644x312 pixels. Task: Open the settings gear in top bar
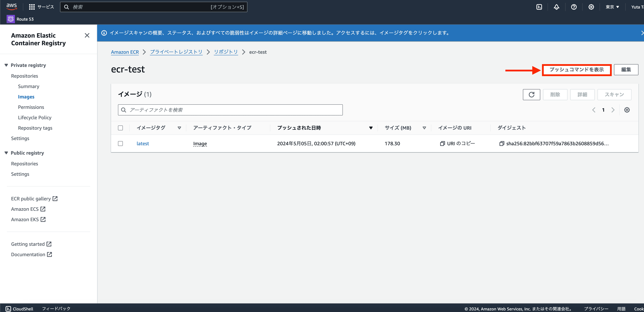[591, 7]
